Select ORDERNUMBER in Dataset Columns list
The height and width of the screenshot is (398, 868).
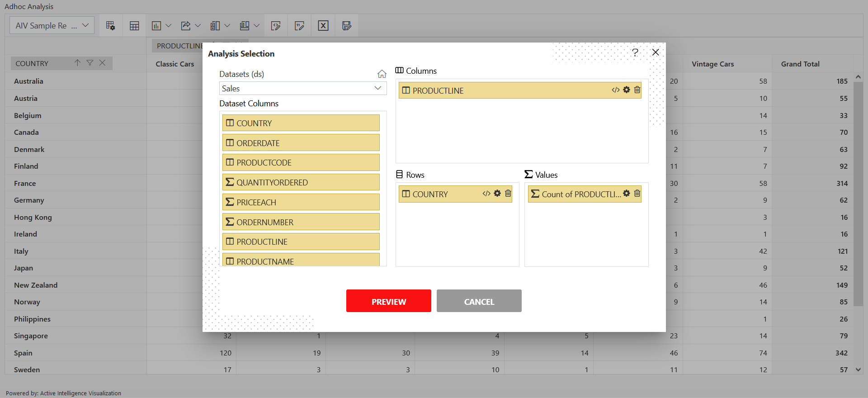point(301,222)
